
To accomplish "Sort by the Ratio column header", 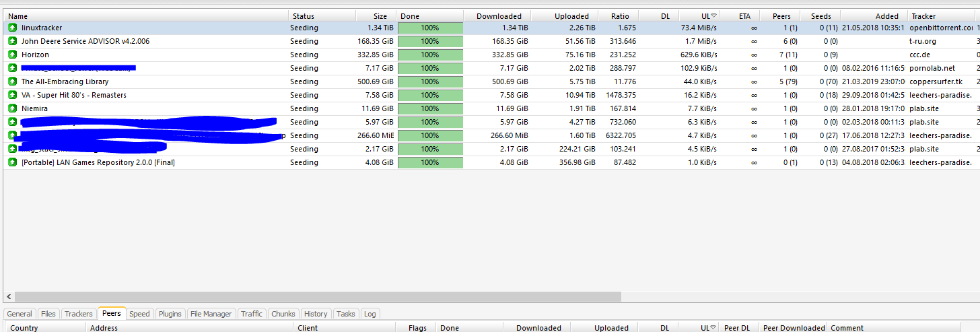I will (618, 16).
